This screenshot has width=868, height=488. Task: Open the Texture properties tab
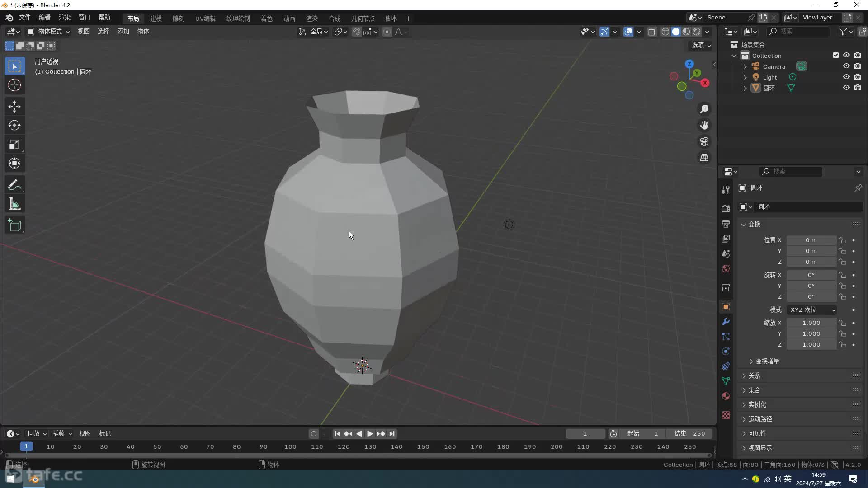click(726, 415)
